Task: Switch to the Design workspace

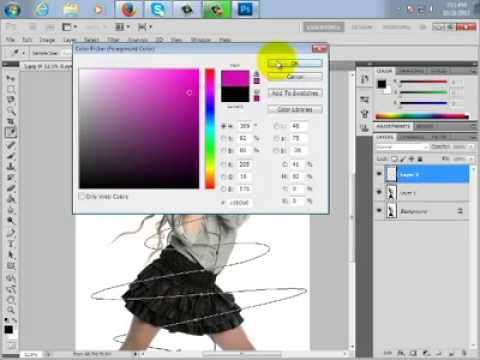Action: click(362, 27)
